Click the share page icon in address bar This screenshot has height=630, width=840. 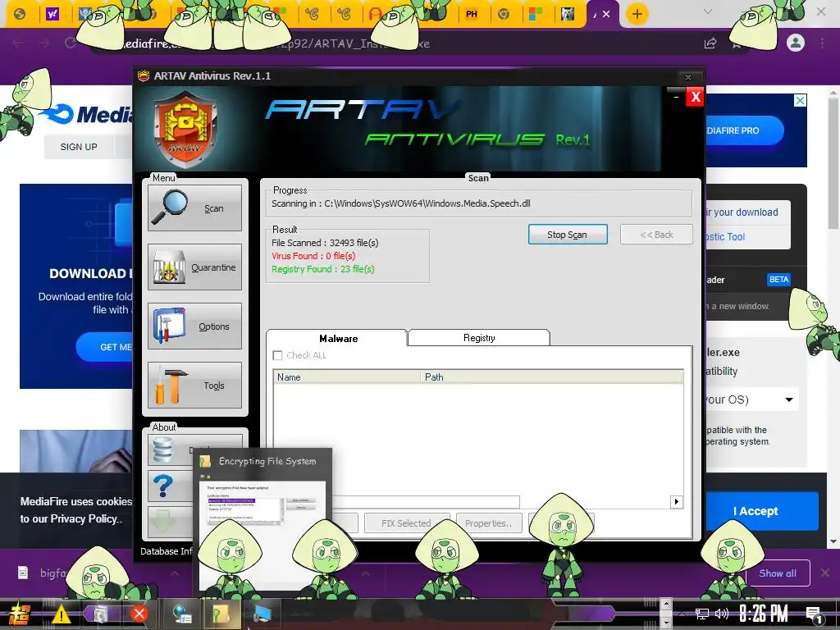[x=710, y=43]
